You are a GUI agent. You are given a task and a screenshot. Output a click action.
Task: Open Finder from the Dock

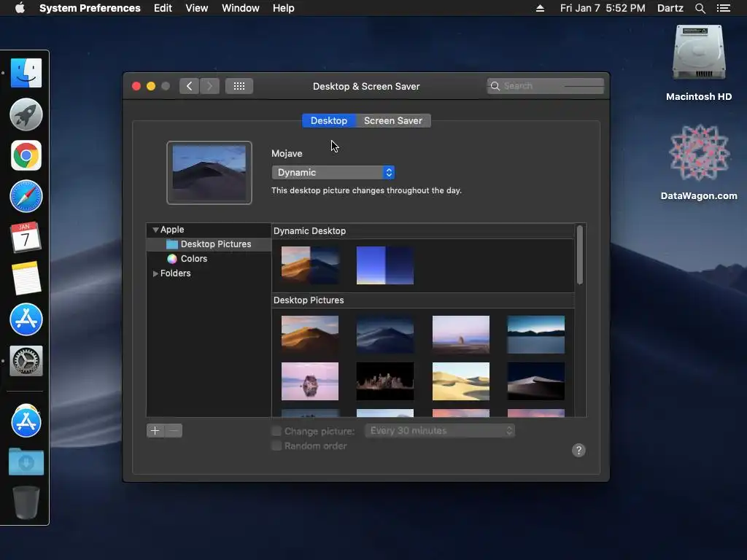tap(26, 73)
